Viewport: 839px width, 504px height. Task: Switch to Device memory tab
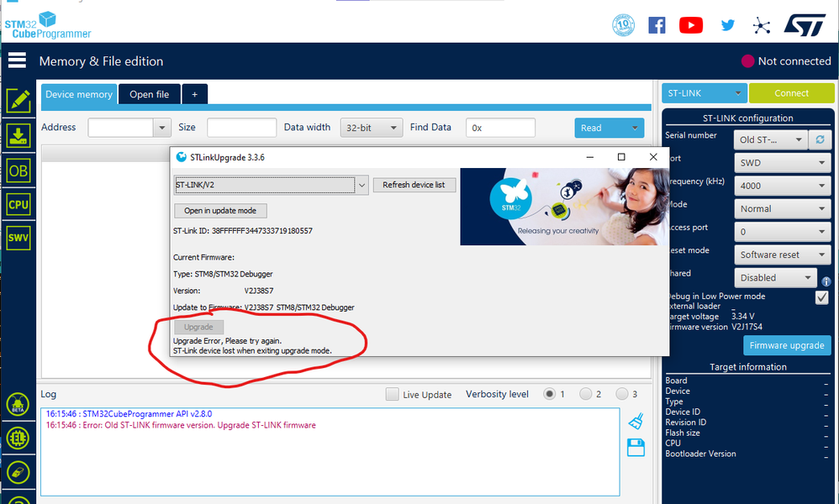(x=79, y=94)
